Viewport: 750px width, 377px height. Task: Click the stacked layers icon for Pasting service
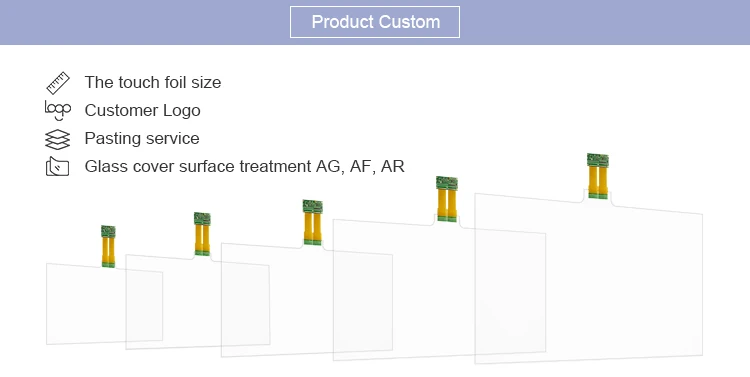pyautogui.click(x=57, y=139)
